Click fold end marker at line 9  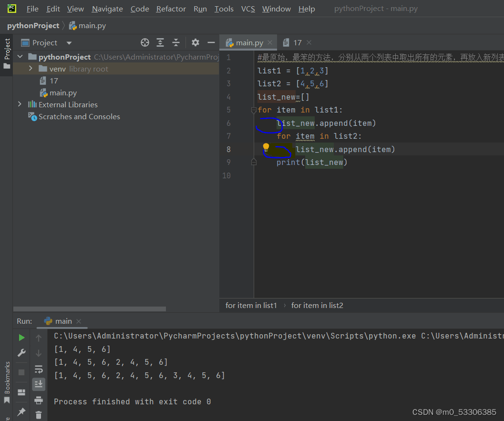(x=254, y=162)
